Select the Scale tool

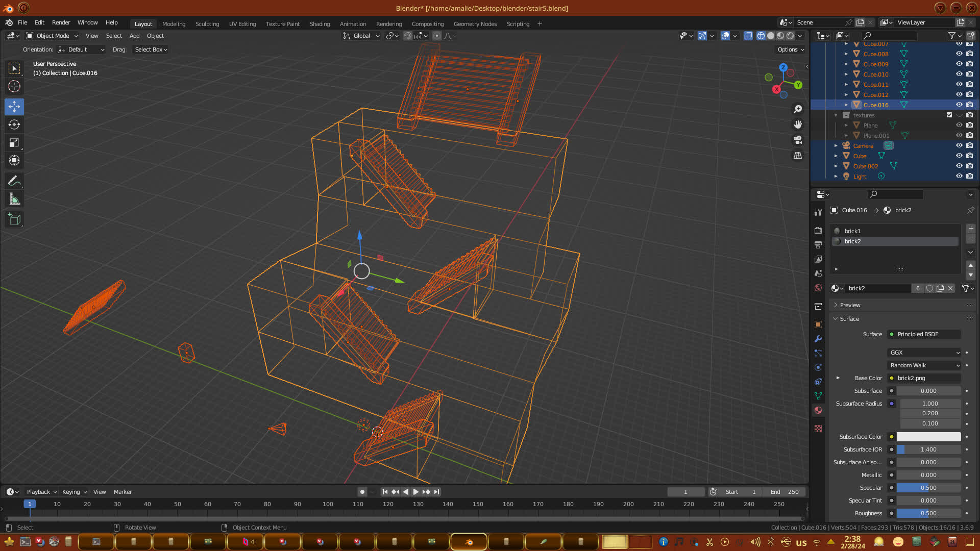[x=14, y=142]
